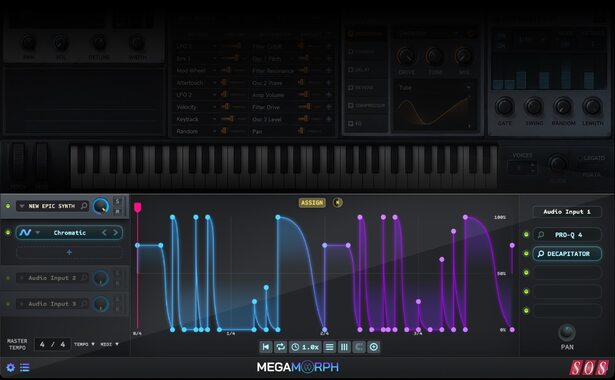
Task: Add a new curve with the plus slot
Action: 69,252
